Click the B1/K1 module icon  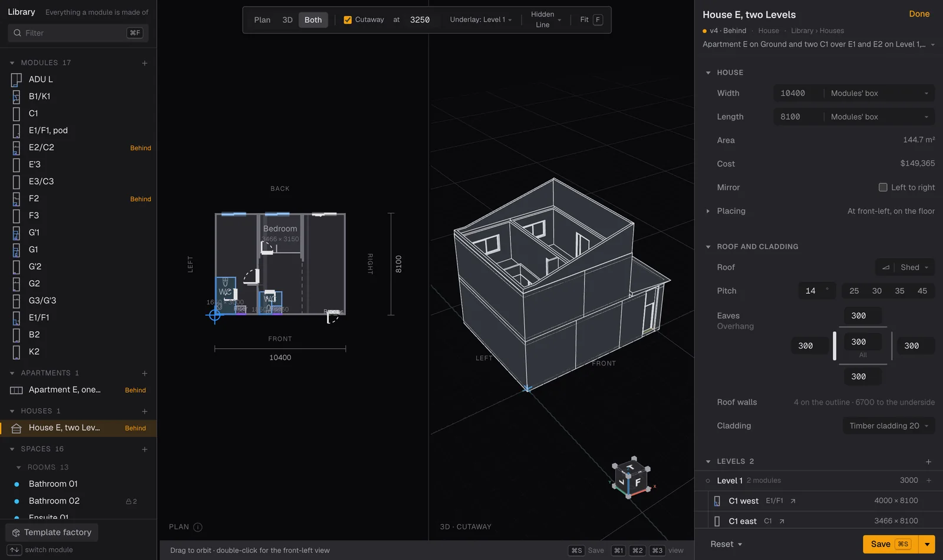17,97
